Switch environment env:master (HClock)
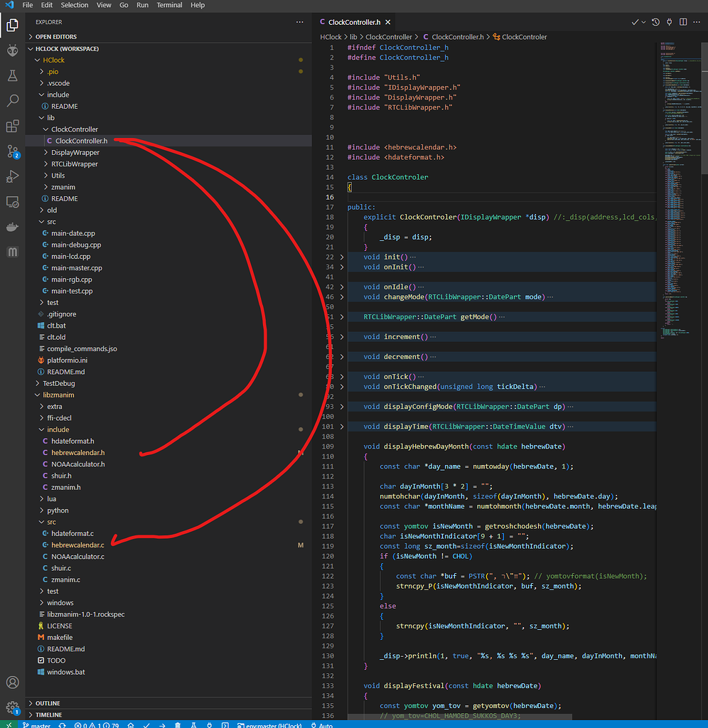The image size is (708, 728). pyautogui.click(x=269, y=725)
